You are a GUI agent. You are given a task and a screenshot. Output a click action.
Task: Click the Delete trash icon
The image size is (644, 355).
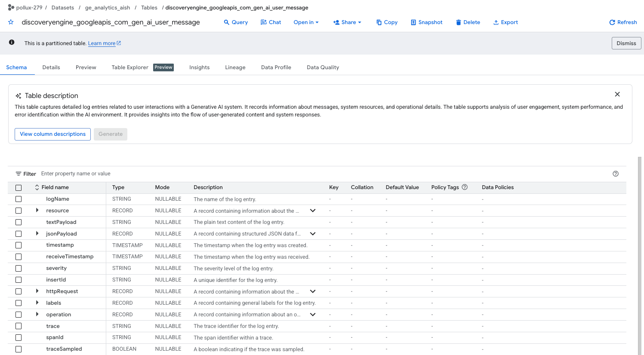[x=459, y=22]
